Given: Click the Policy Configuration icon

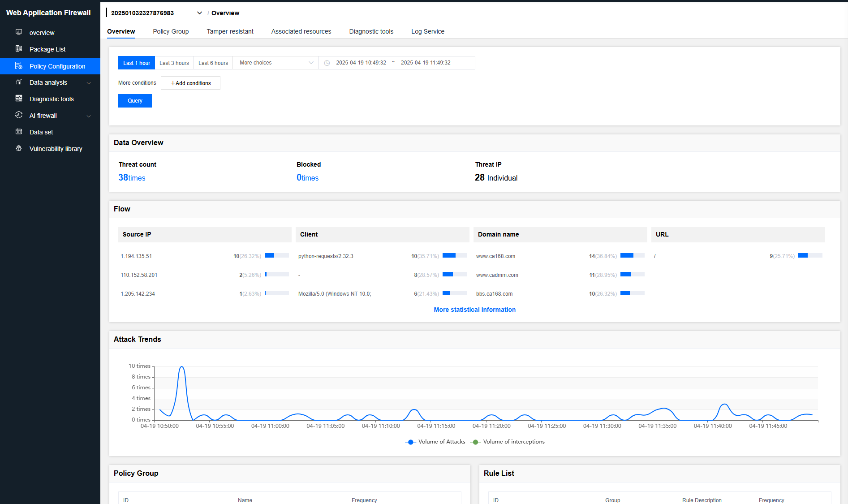Looking at the screenshot, I should click(x=19, y=66).
